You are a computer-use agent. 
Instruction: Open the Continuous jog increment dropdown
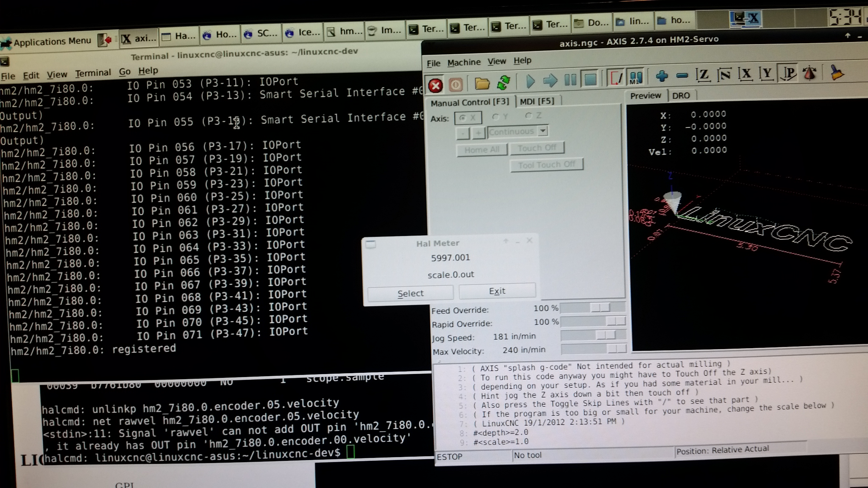(542, 131)
